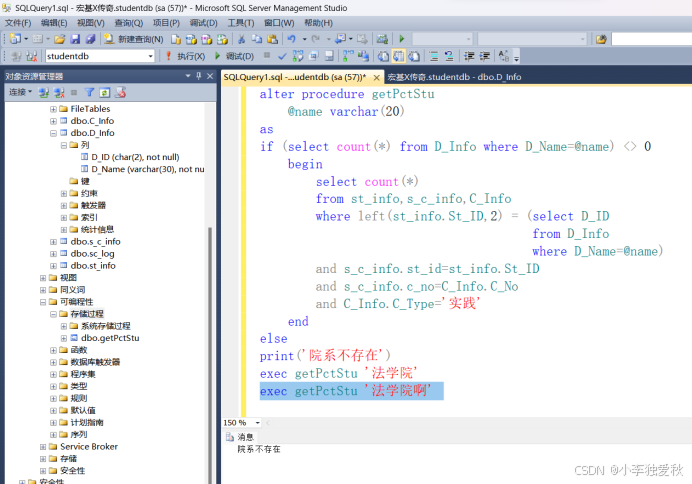Select the dbo.s_c_info table
Screen dimensions: 692x484
[95, 242]
